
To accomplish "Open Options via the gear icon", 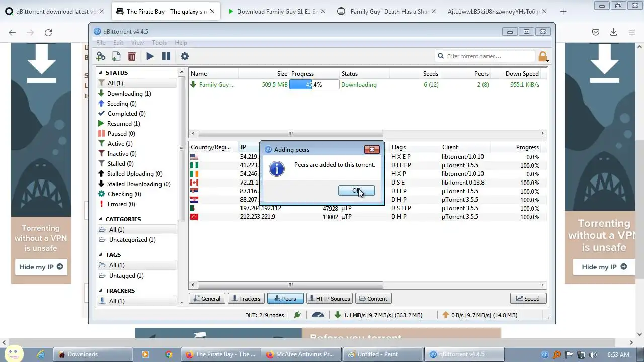I will pos(185,56).
